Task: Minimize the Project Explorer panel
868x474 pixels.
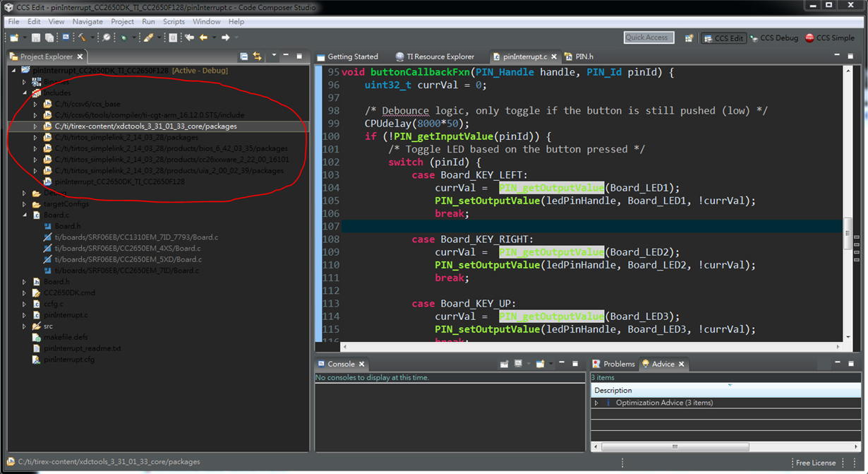Action: 286,55
